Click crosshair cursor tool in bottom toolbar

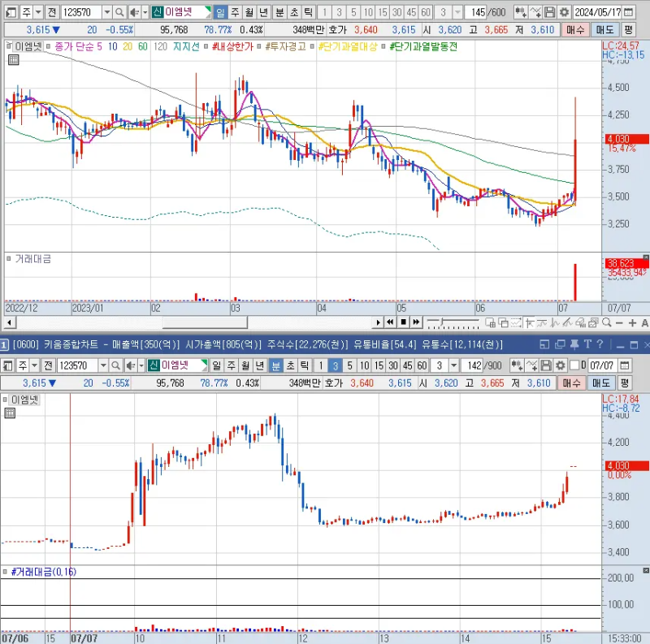pyautogui.click(x=530, y=322)
